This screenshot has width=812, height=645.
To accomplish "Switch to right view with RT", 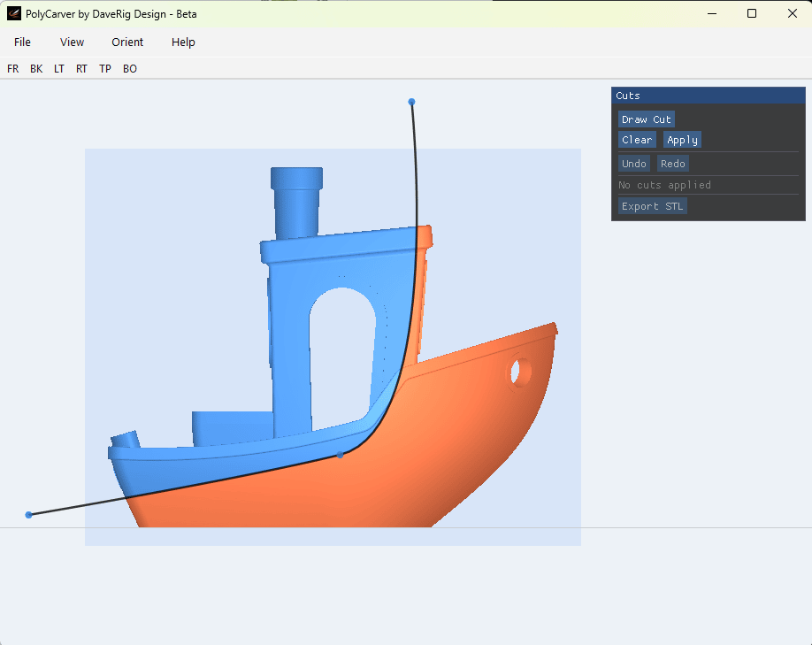I will (82, 69).
